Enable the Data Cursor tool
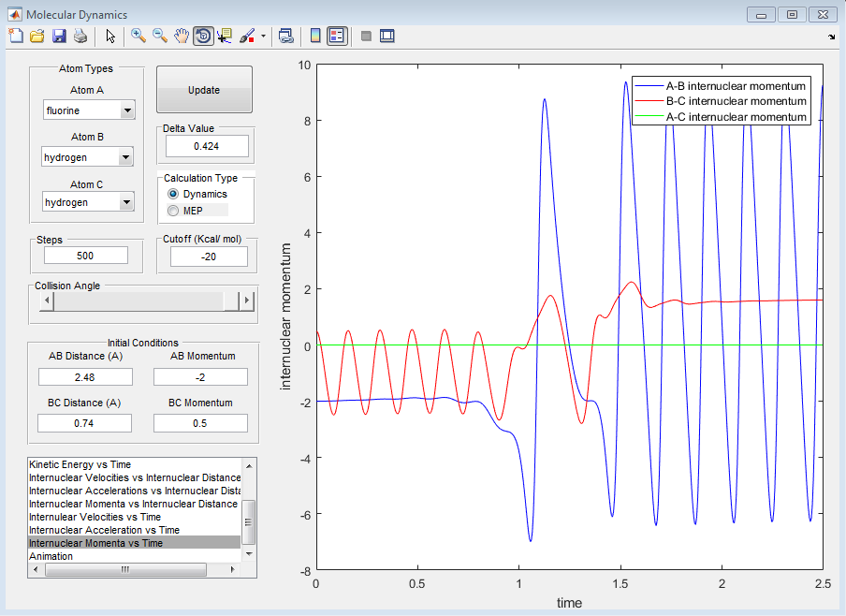Screen dimensions: 846x616 (x=225, y=37)
